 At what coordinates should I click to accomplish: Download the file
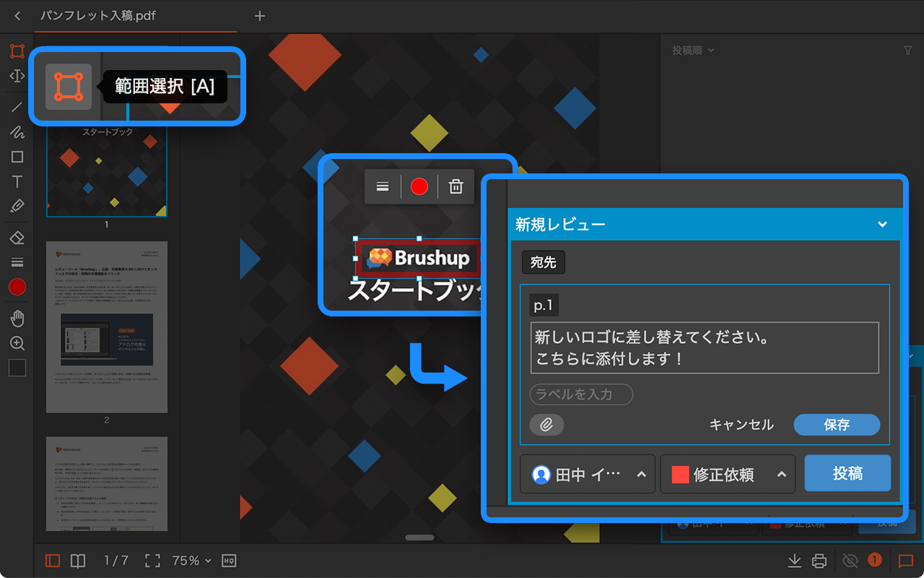pyautogui.click(x=795, y=561)
